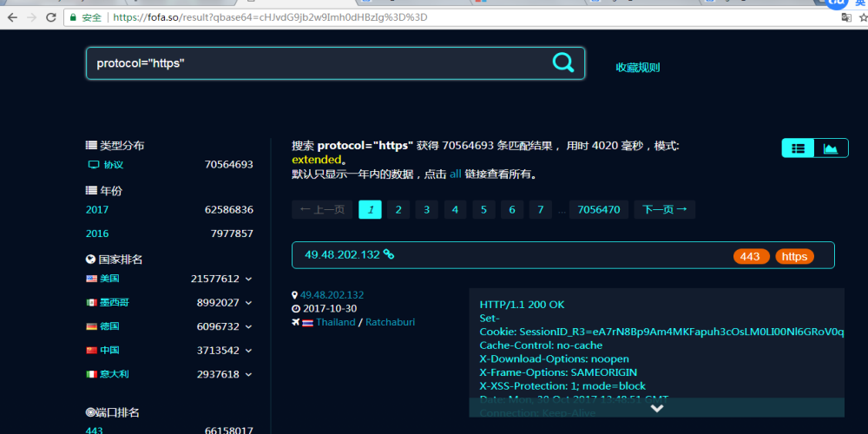The width and height of the screenshot is (868, 434).
Task: Click browser back arrow
Action: 12,17
